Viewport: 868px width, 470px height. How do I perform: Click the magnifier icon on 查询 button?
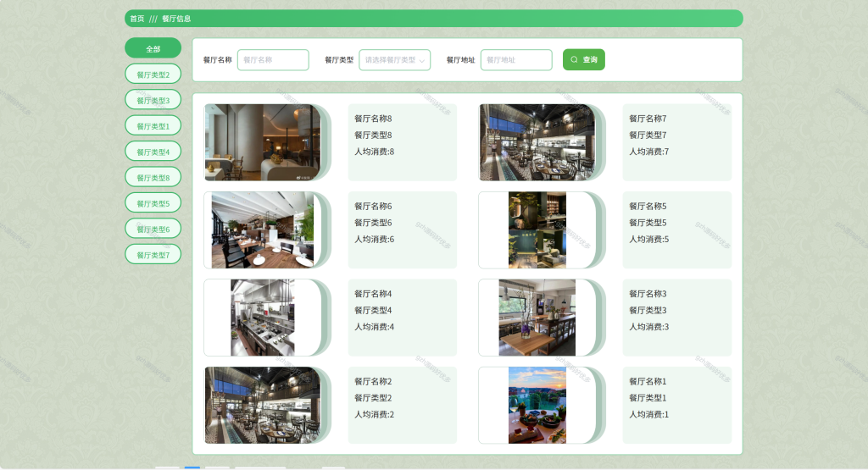click(574, 60)
